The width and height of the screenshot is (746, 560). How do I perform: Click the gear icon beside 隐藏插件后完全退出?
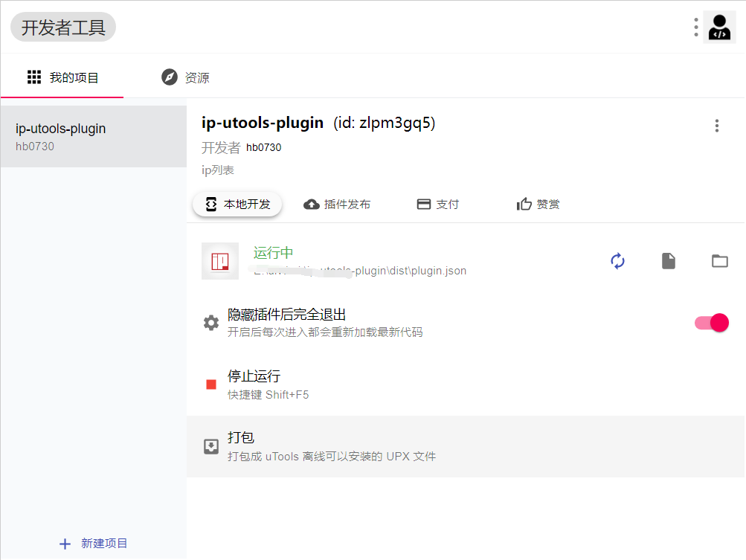pyautogui.click(x=211, y=323)
